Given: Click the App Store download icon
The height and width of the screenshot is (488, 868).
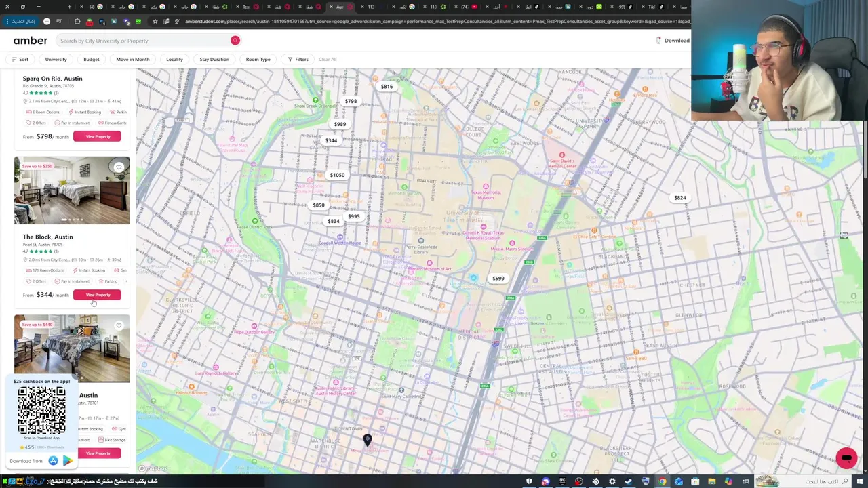Looking at the screenshot, I should coord(53,461).
